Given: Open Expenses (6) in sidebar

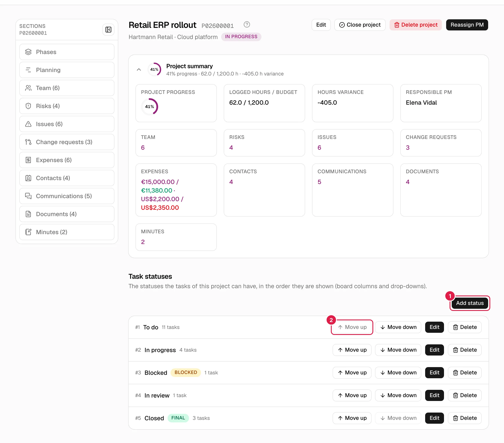Looking at the screenshot, I should point(67,160).
